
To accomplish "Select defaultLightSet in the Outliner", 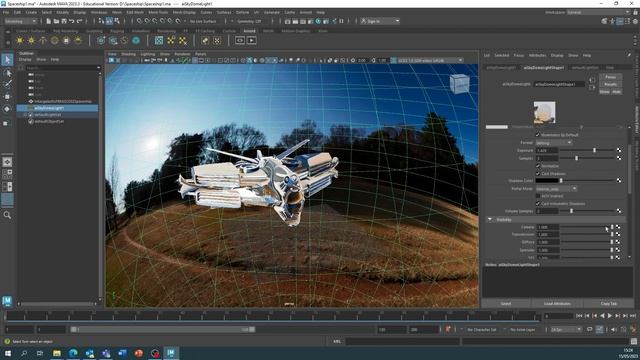I will pos(57,115).
